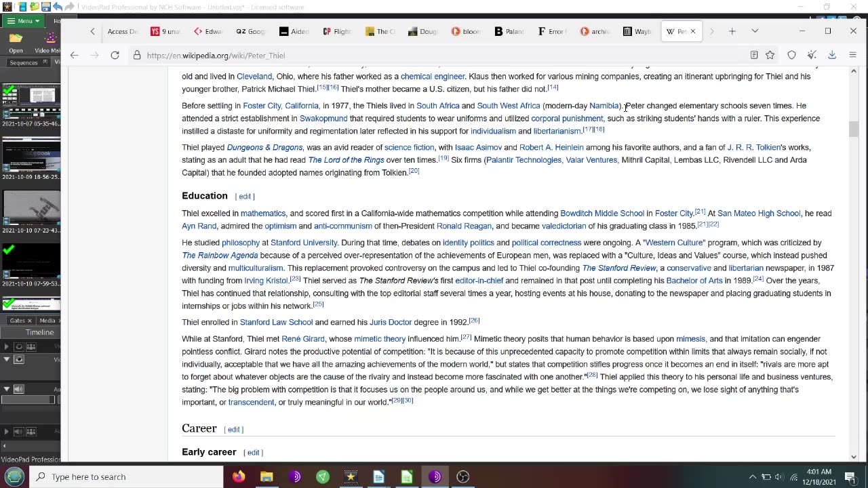
Task: Open the Dungeons & Dragons link
Action: click(x=264, y=147)
